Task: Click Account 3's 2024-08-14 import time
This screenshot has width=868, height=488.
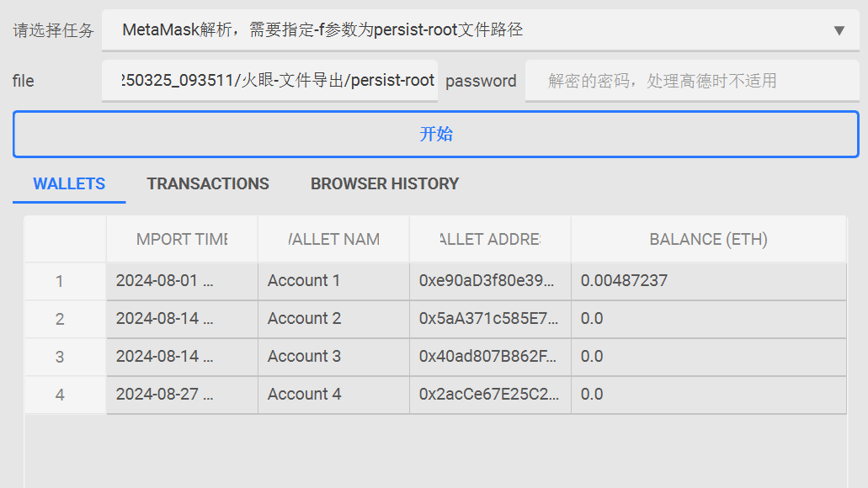Action: [x=182, y=356]
